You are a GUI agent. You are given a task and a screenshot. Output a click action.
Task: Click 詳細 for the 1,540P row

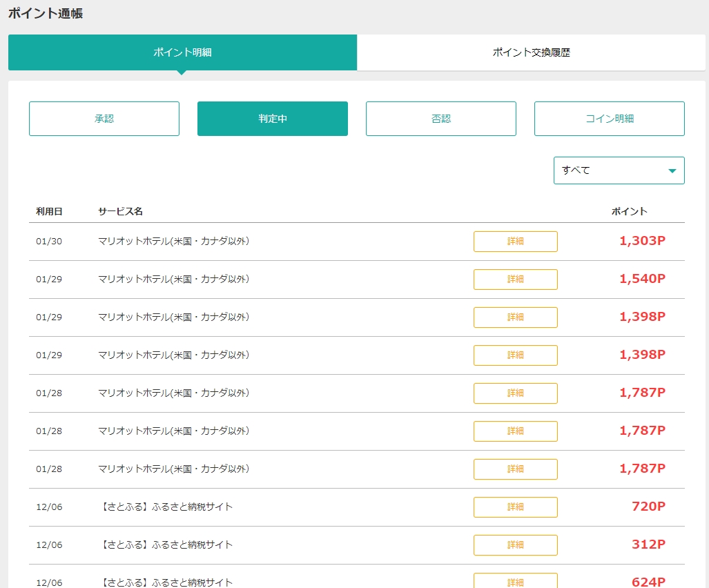(516, 280)
